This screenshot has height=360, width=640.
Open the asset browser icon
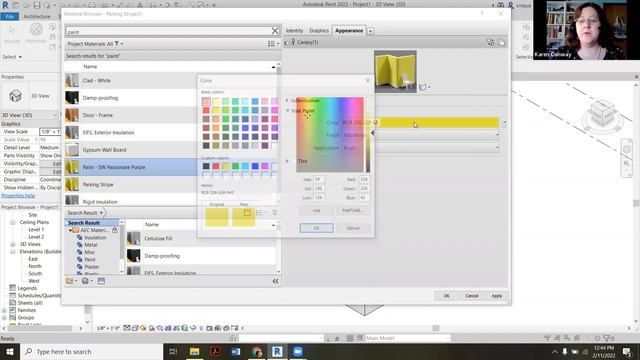tap(101, 281)
